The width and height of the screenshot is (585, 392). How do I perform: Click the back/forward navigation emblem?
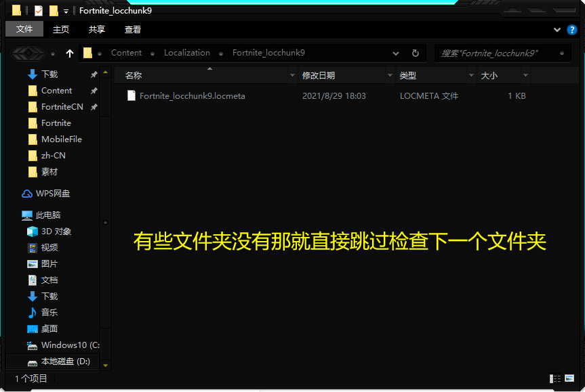click(x=28, y=53)
